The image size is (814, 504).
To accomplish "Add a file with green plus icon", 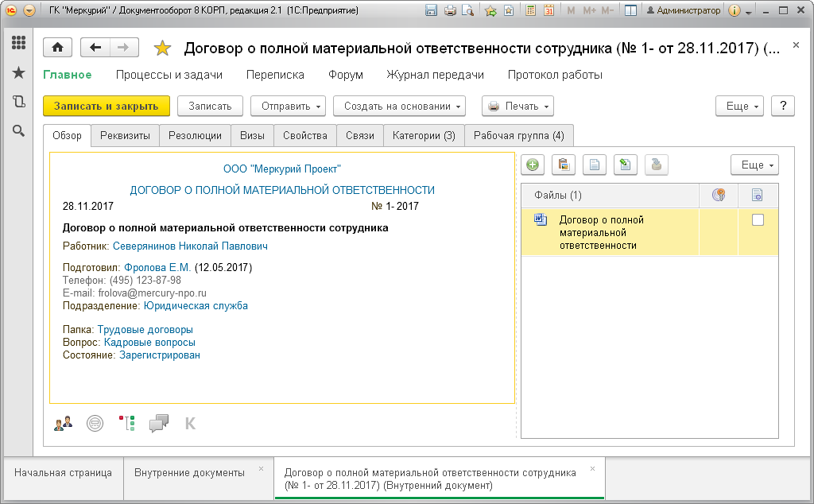I will (x=533, y=165).
